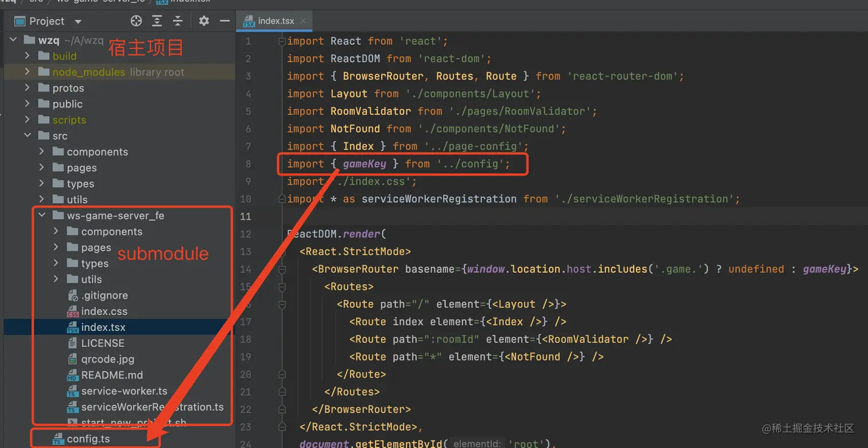This screenshot has width=868, height=448.
Task: Open the pages folder under src
Action: pyautogui.click(x=82, y=168)
